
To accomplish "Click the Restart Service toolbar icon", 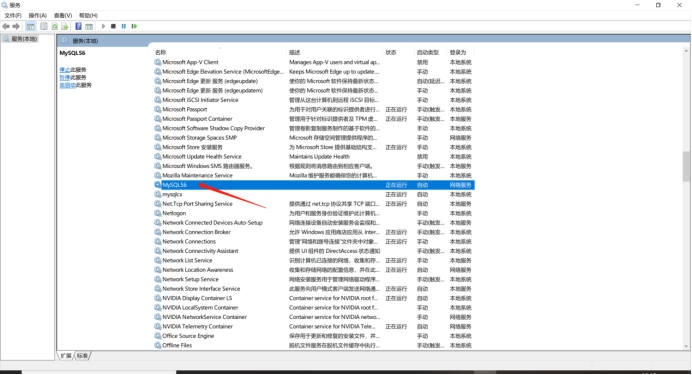I will click(x=134, y=26).
